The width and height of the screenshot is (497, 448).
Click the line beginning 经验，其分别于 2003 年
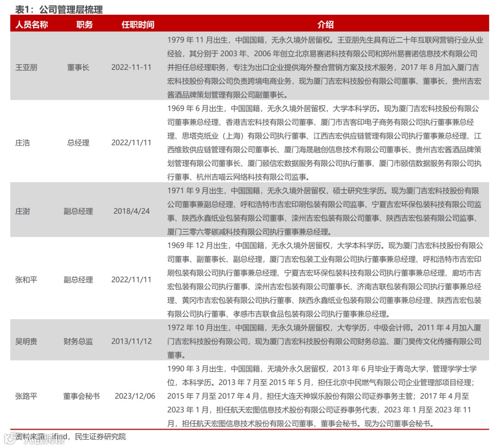coord(322,53)
